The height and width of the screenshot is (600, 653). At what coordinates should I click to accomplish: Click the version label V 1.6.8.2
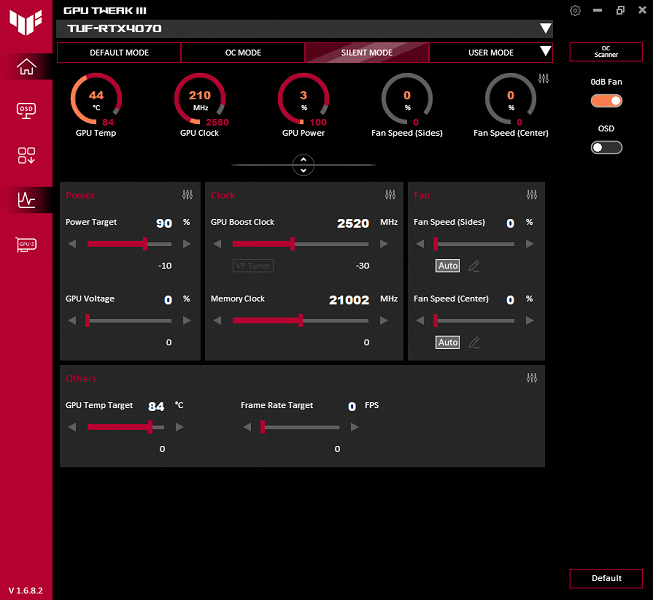click(x=25, y=590)
